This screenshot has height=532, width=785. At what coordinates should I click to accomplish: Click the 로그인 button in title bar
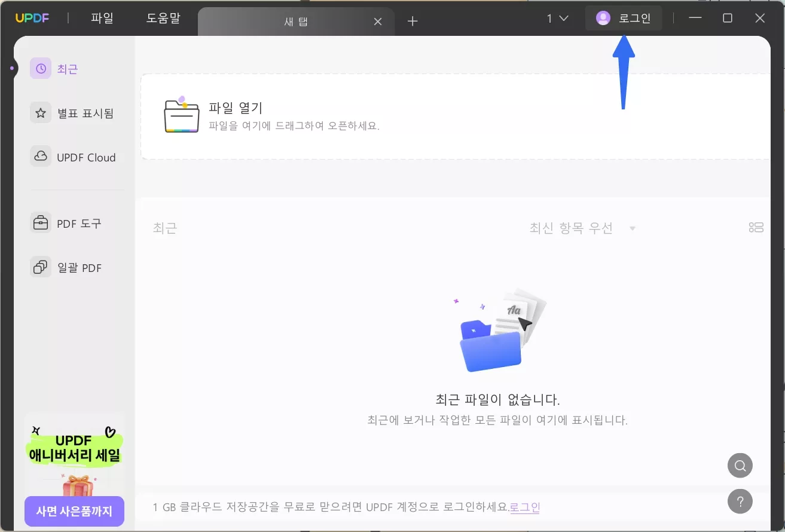pos(624,19)
